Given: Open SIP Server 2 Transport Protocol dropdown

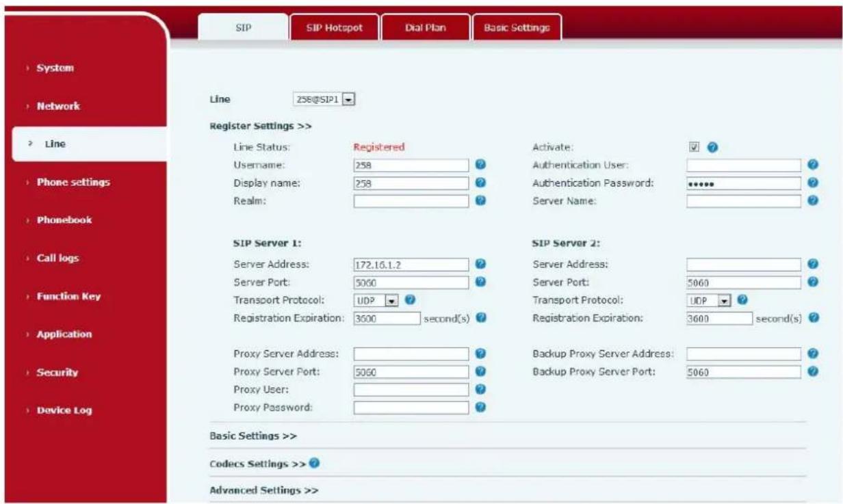Looking at the screenshot, I should (x=709, y=300).
